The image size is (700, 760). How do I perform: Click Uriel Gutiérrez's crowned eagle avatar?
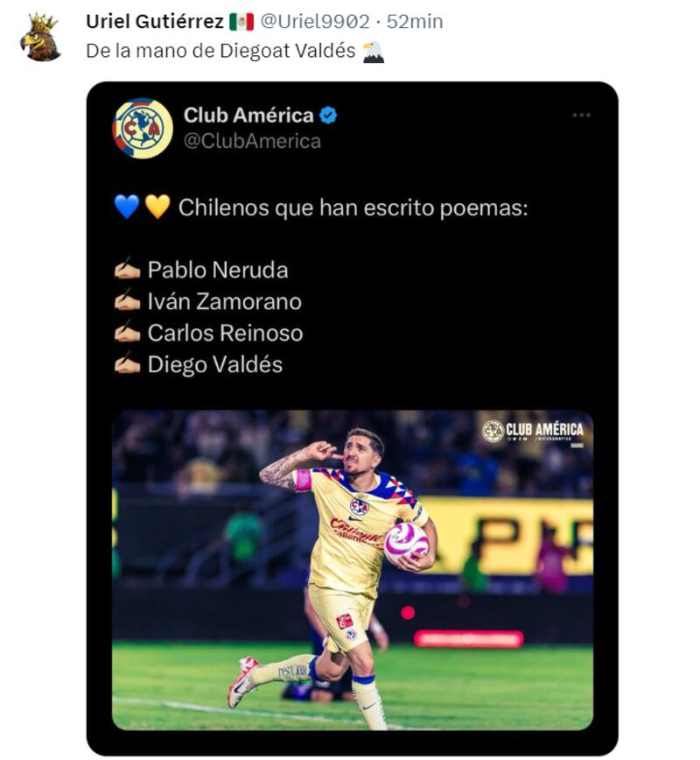[x=40, y=38]
